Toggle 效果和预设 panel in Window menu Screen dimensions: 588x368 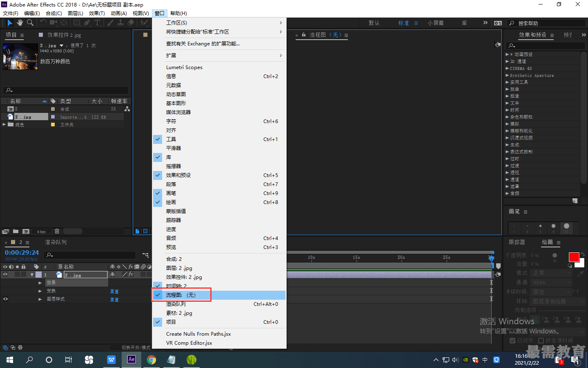coord(219,175)
